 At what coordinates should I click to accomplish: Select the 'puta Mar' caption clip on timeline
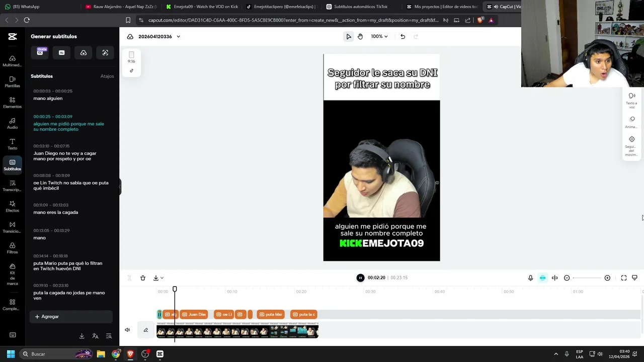coord(271,314)
